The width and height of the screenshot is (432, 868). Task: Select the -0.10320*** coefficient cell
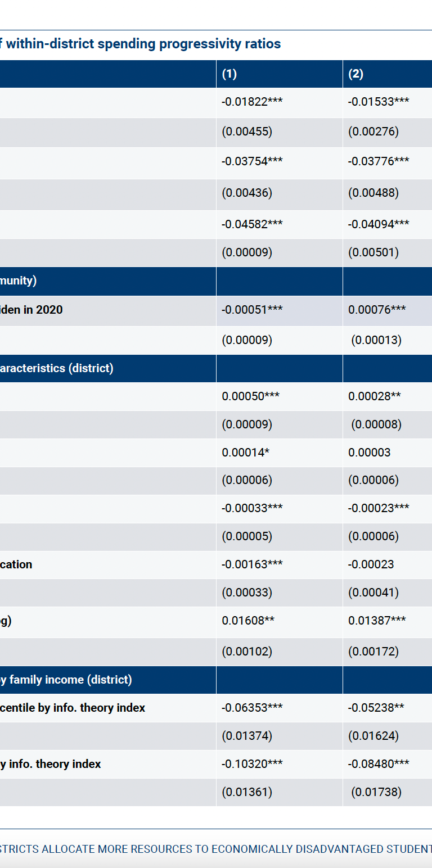pos(252,763)
